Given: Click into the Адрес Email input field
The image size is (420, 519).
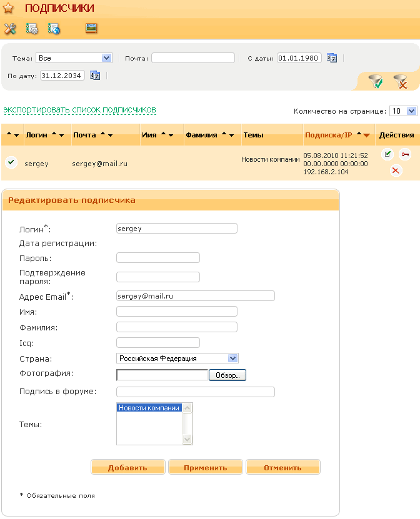Looking at the screenshot, I should pos(195,296).
